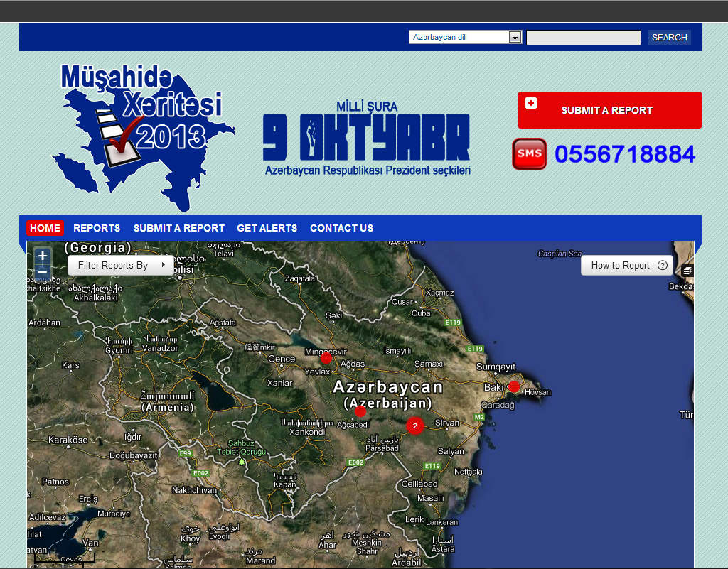Click the question mark help icon
The height and width of the screenshot is (569, 728).
[663, 266]
